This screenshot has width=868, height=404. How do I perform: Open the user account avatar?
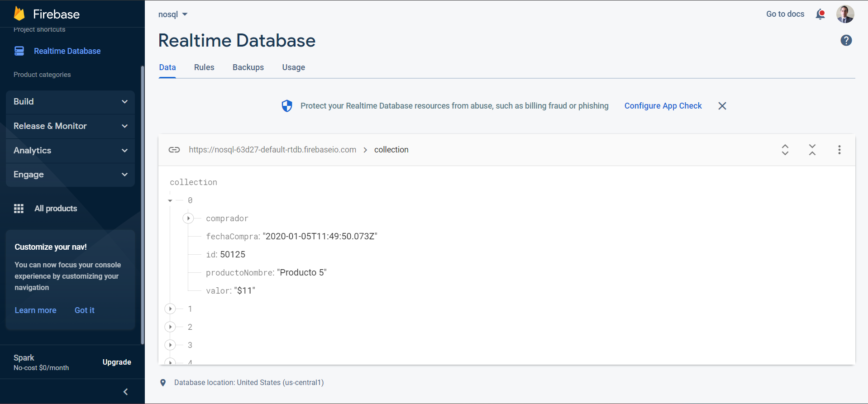(x=845, y=14)
